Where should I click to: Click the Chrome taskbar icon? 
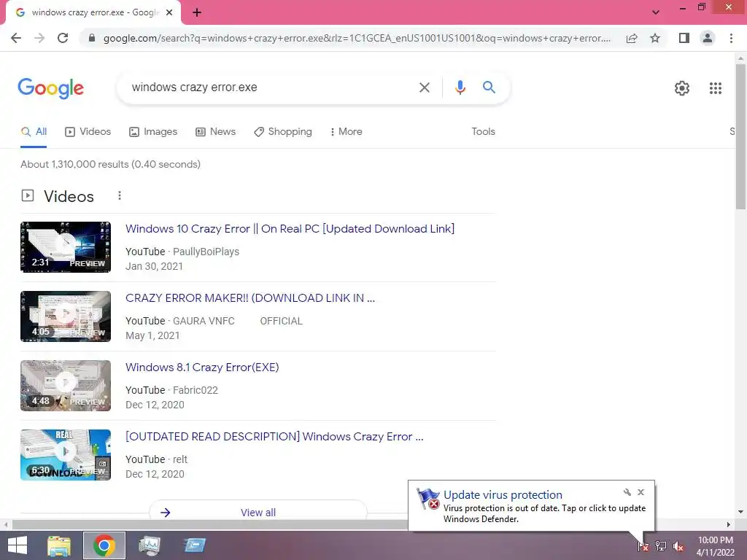[104, 545]
